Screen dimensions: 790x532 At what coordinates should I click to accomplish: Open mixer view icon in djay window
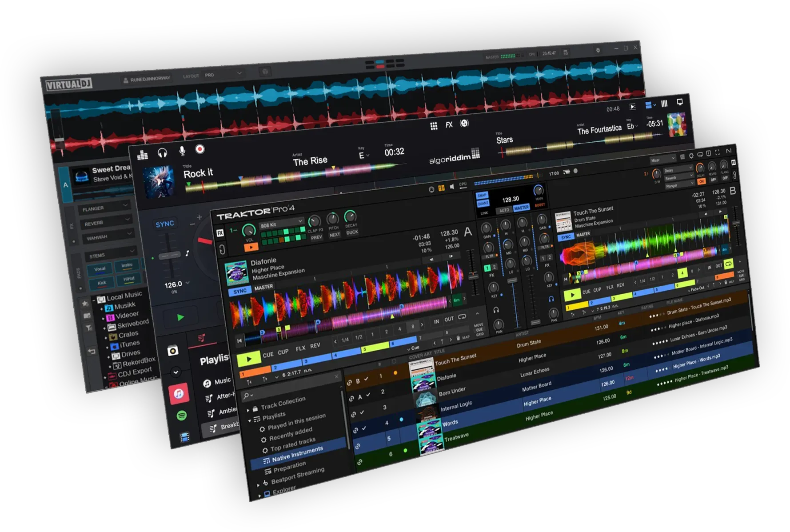tap(142, 155)
